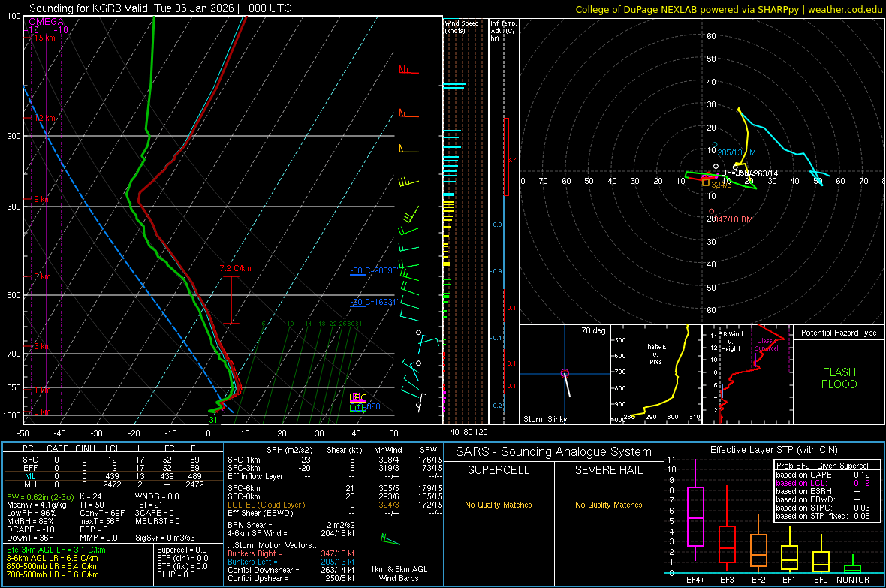Click the 'LowRH = 96%' value
886x588 pixels.
point(32,514)
